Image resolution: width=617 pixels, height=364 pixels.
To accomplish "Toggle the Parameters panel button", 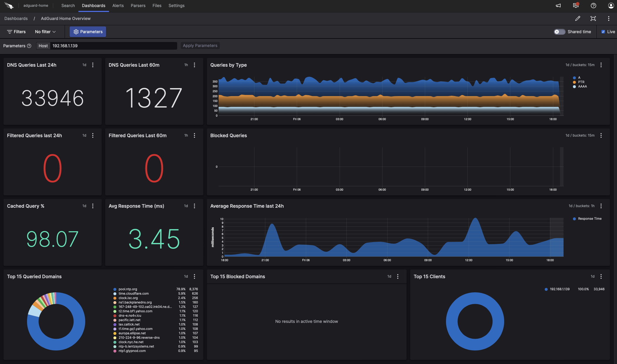I will (x=88, y=32).
